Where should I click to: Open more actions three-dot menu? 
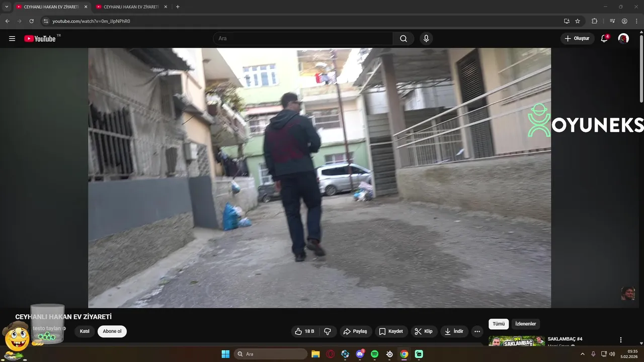477,331
